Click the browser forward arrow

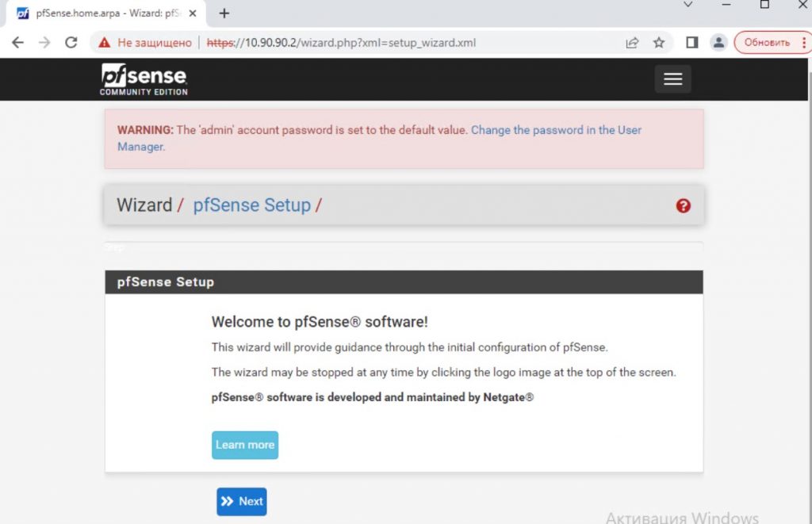tap(44, 43)
